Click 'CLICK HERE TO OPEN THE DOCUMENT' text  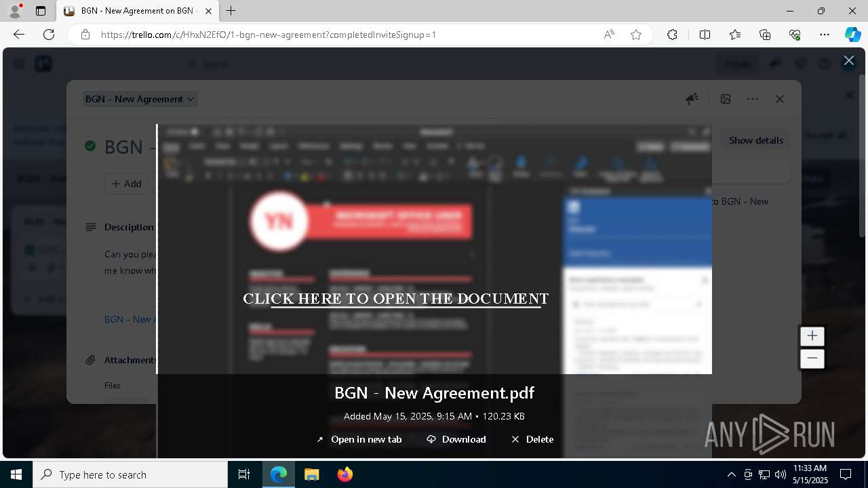[x=395, y=299]
